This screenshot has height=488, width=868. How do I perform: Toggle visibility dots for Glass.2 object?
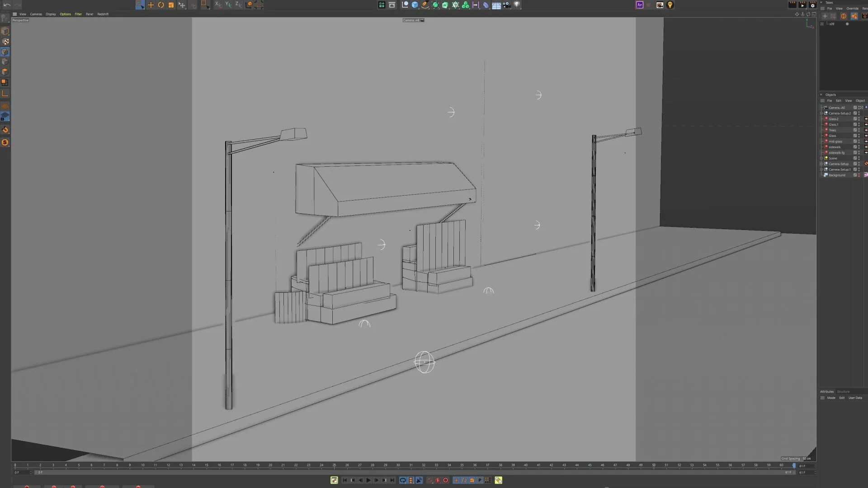[x=859, y=119]
